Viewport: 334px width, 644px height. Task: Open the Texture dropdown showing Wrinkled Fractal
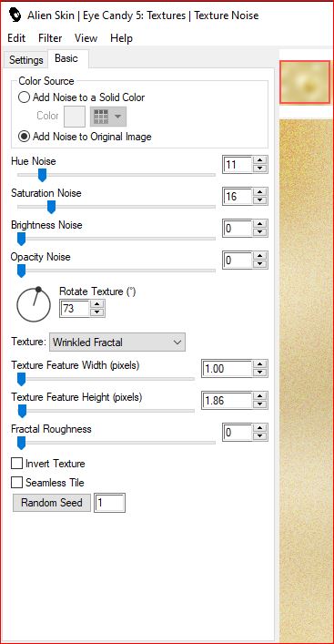point(117,342)
